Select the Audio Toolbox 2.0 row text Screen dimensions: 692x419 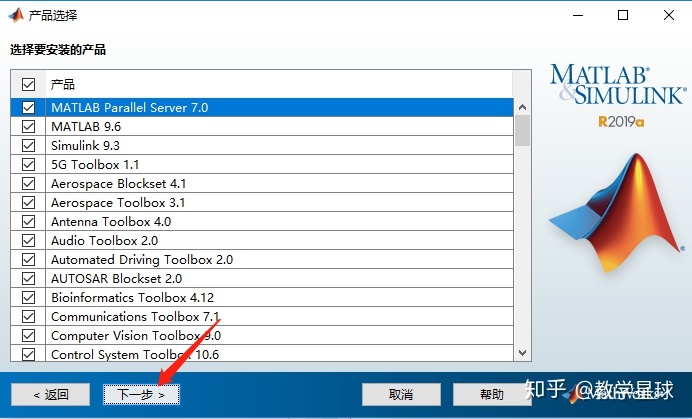104,240
